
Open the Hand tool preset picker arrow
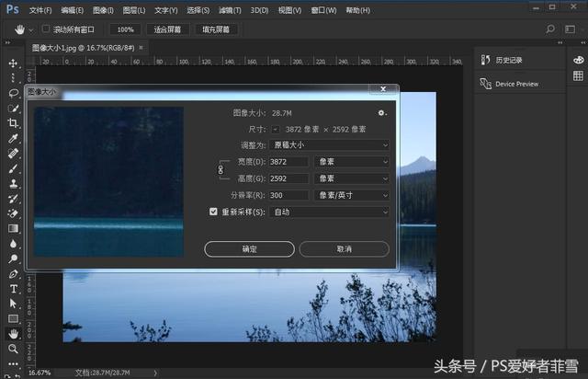31,29
